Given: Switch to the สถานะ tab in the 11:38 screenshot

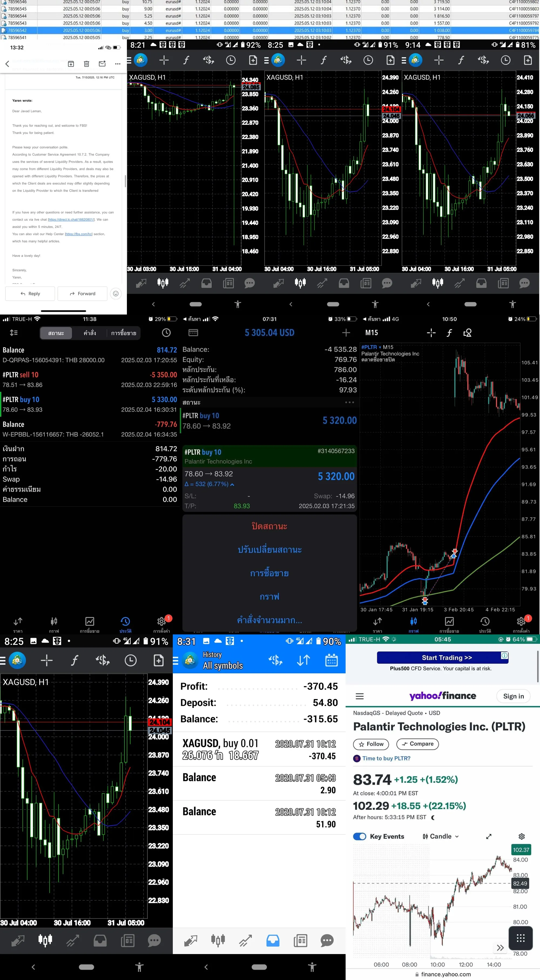Looking at the screenshot, I should tap(56, 333).
